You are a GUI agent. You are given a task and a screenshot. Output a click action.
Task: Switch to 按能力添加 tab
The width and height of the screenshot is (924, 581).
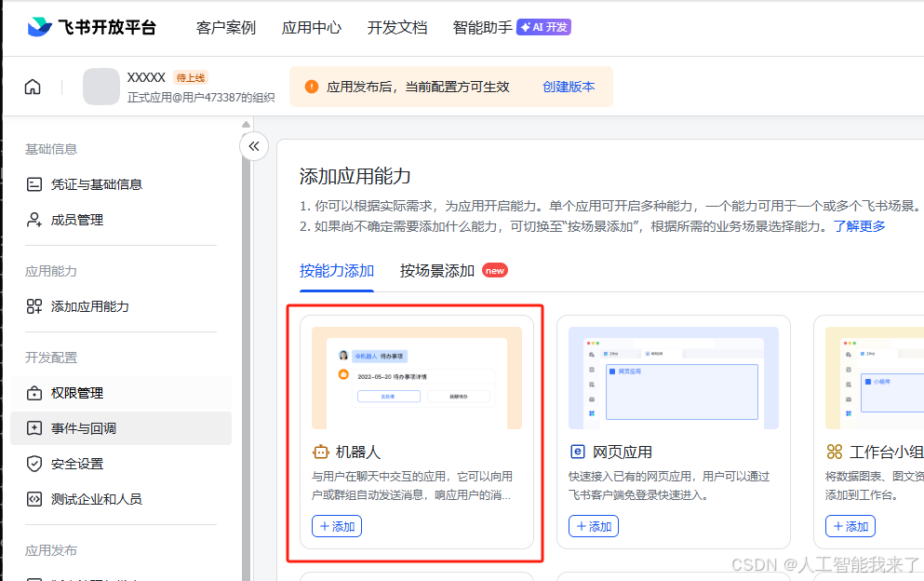point(337,271)
